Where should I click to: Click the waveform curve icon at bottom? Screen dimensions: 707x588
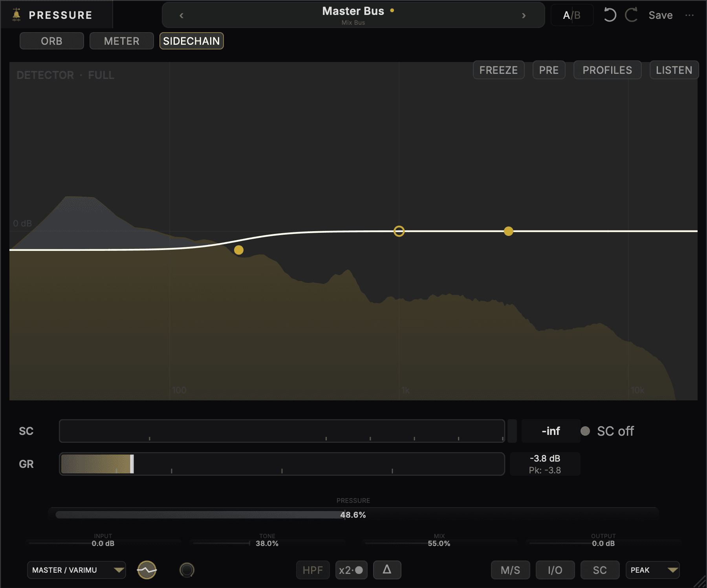pyautogui.click(x=147, y=570)
